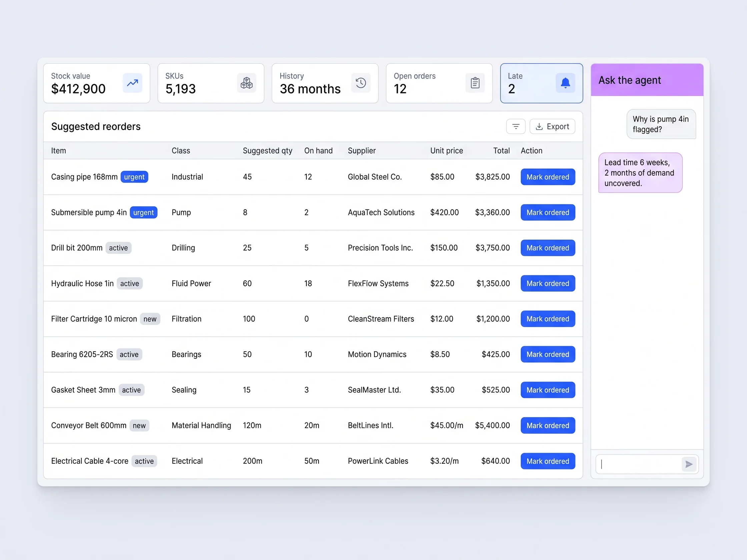Screen dimensions: 747x560
Task: Select the Late card
Action: coord(541,83)
